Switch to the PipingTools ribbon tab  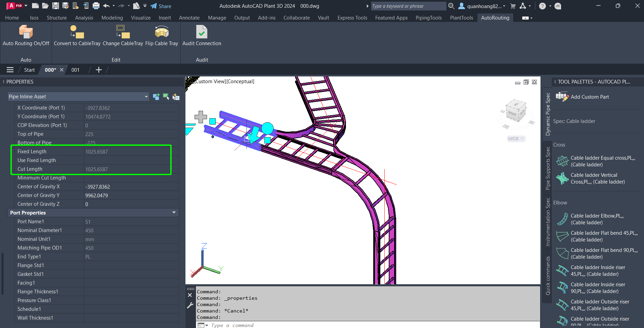(x=428, y=18)
